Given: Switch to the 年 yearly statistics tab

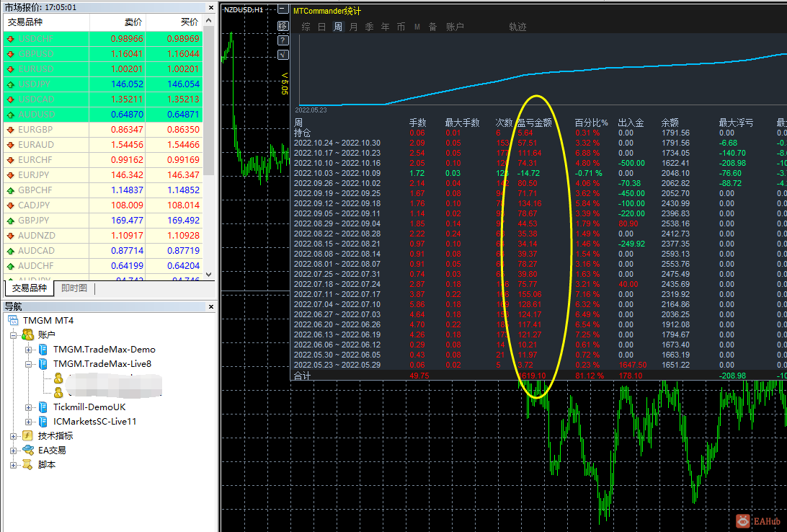Looking at the screenshot, I should 385,27.
